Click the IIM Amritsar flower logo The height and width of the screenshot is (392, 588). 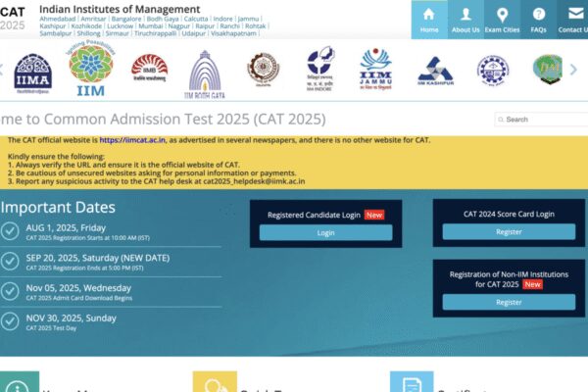tap(90, 69)
